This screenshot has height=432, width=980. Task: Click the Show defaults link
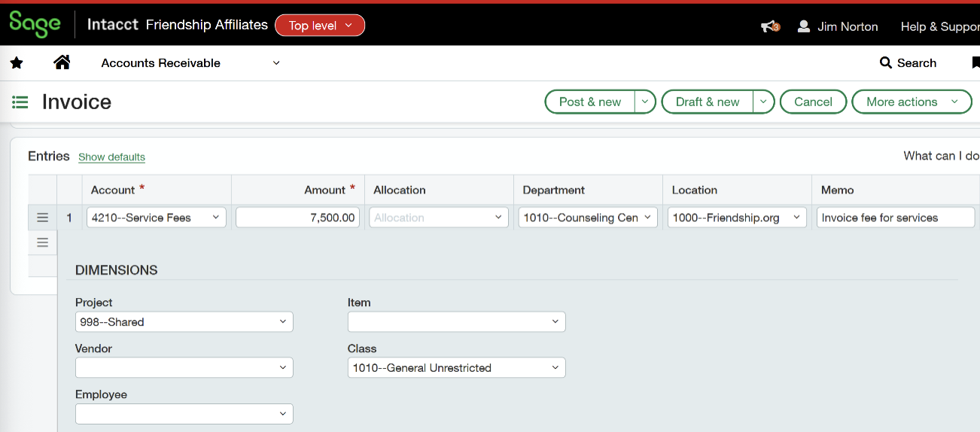111,157
